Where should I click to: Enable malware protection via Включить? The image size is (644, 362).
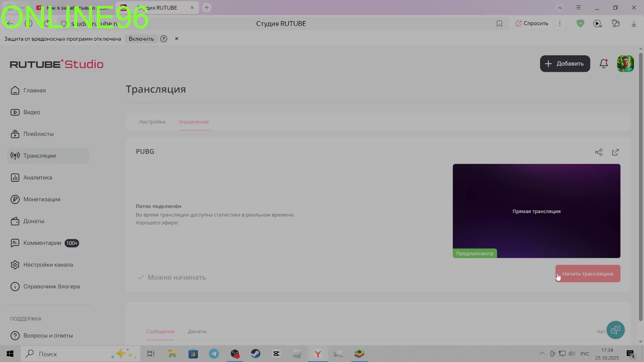pos(141,39)
